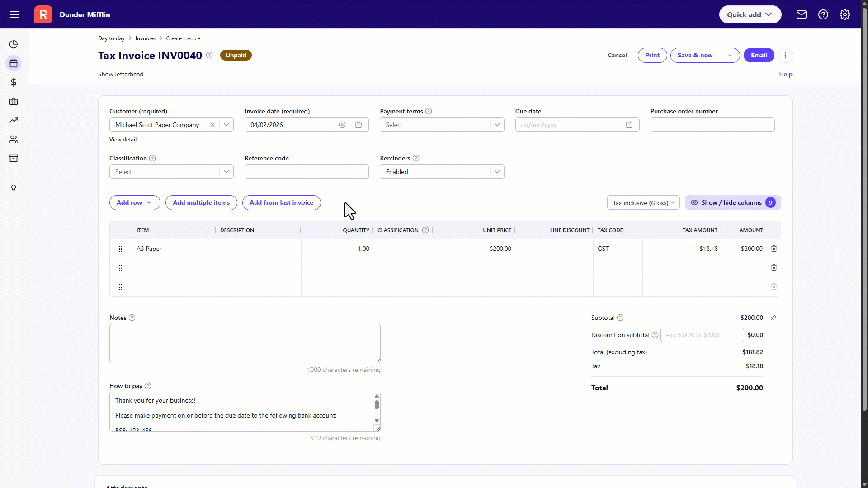Click the Email button
Image resolution: width=868 pixels, height=488 pixels.
tap(759, 55)
